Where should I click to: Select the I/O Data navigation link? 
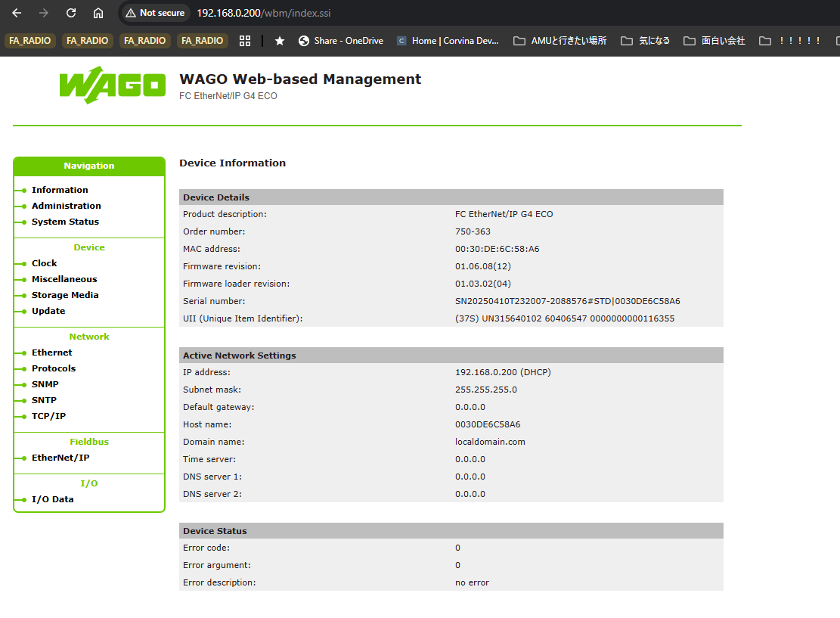[52, 499]
